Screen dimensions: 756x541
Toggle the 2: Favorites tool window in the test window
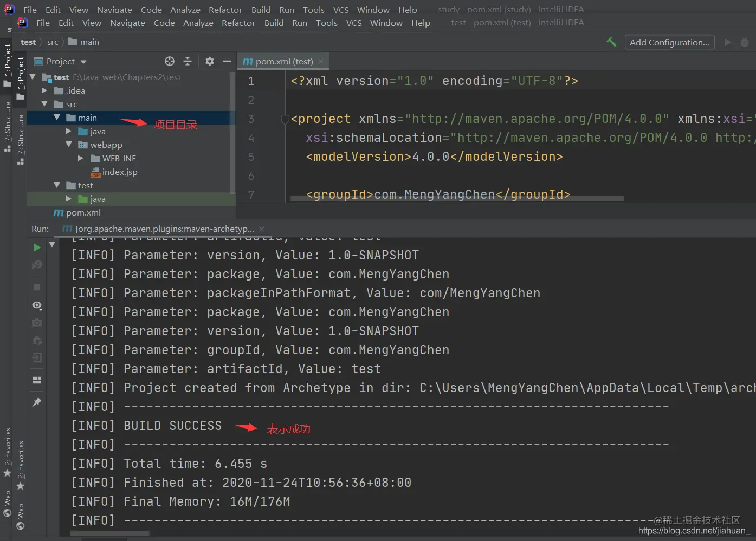[x=21, y=466]
